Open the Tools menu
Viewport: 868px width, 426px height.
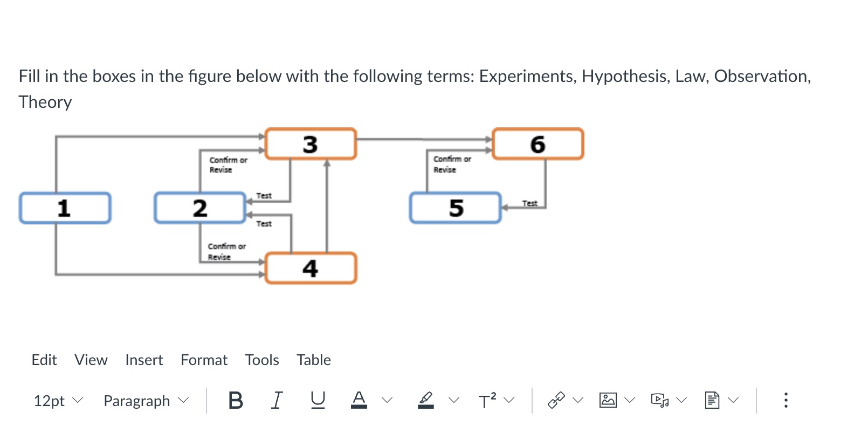[262, 360]
